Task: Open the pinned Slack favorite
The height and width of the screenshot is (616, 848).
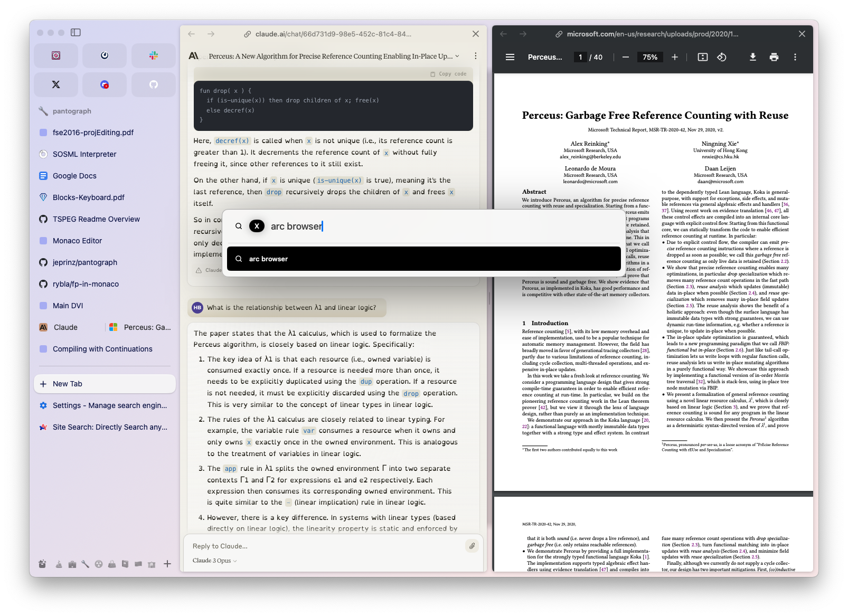Action: click(153, 55)
